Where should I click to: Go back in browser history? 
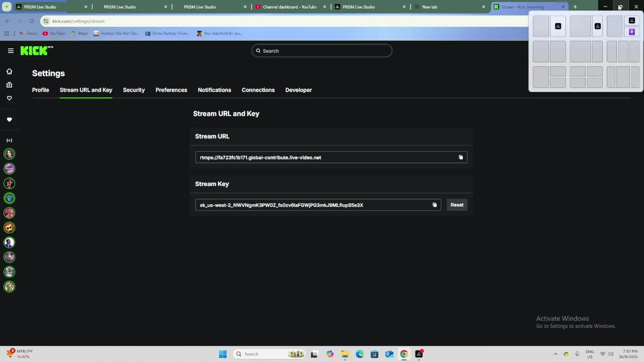coord(7,21)
